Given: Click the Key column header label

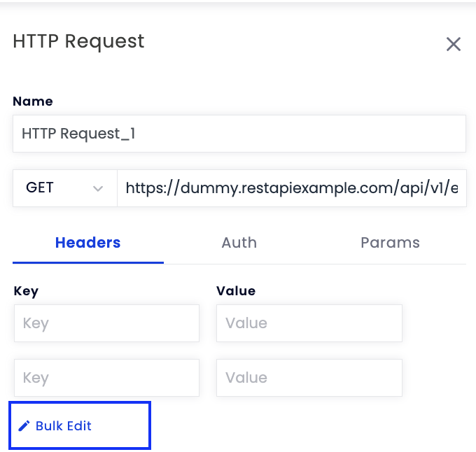Looking at the screenshot, I should (x=26, y=291).
